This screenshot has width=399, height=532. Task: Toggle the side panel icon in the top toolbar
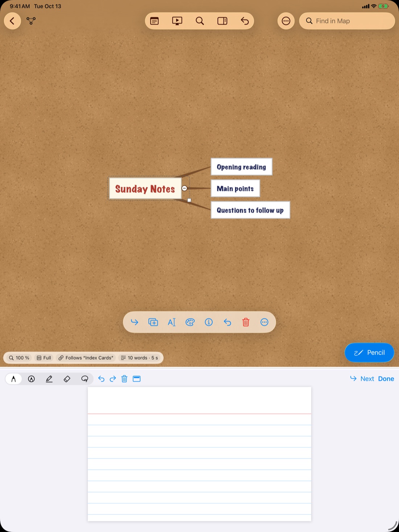(222, 21)
